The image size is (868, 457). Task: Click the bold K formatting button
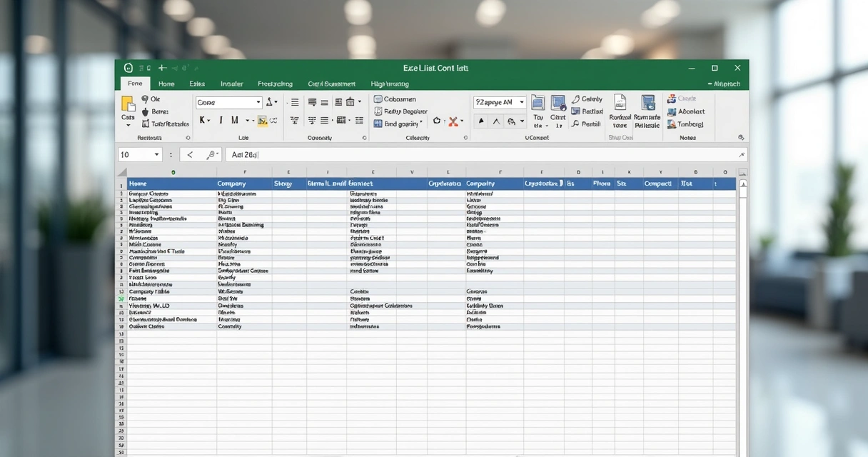[x=203, y=121]
